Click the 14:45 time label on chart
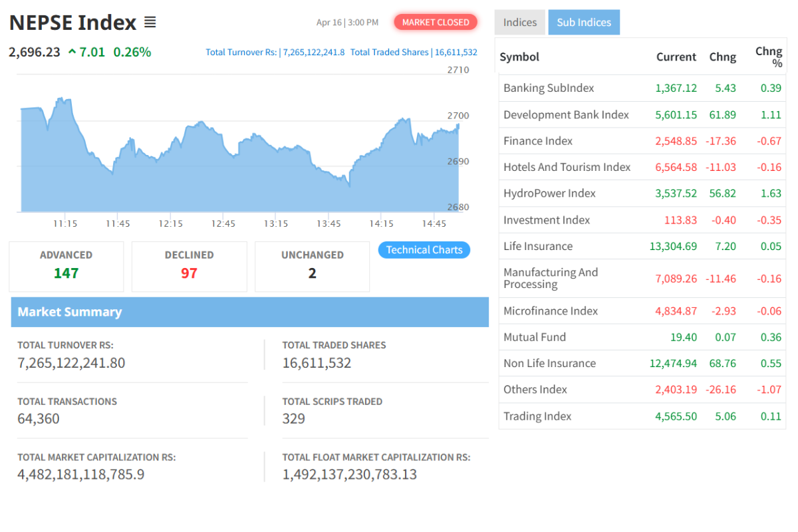The height and width of the screenshot is (532, 798). click(434, 223)
